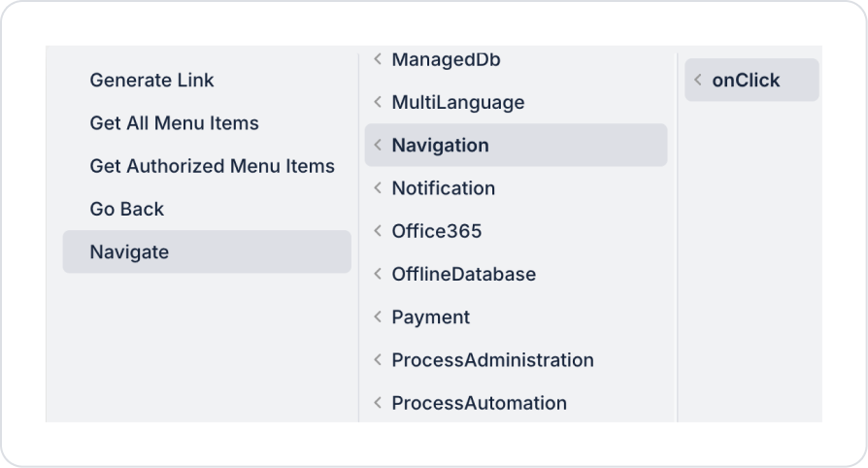Viewport: 868px width, 468px height.
Task: Click the chevron beside ProcessAutomation
Action: tap(378, 403)
